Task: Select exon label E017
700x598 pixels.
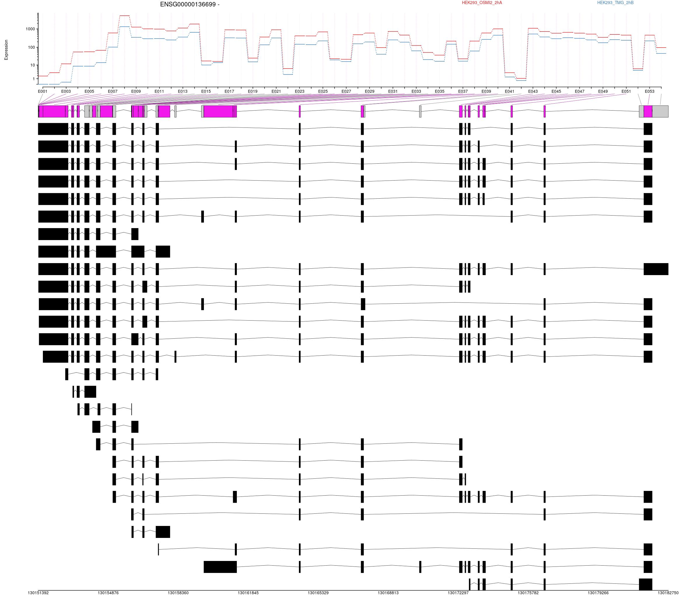Action: point(229,91)
